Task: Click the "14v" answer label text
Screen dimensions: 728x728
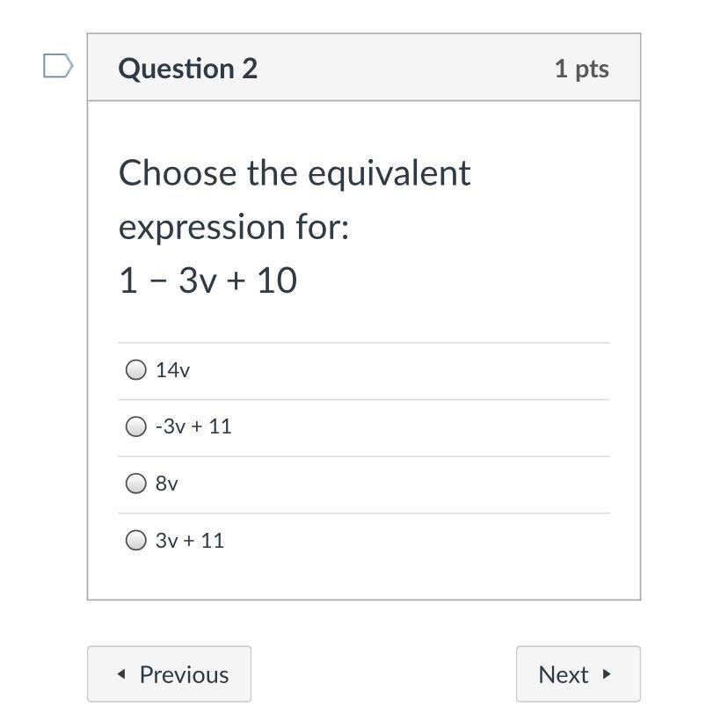Action: tap(172, 370)
